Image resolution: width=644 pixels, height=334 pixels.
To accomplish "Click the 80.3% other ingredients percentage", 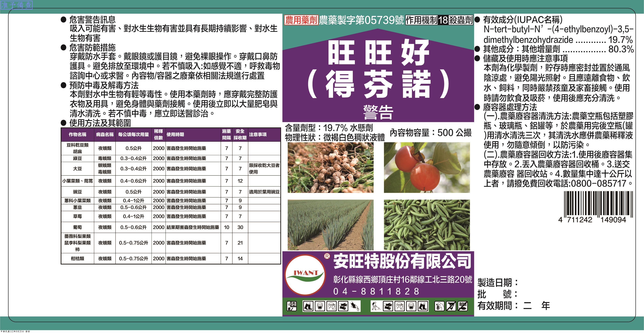I will tap(621, 49).
